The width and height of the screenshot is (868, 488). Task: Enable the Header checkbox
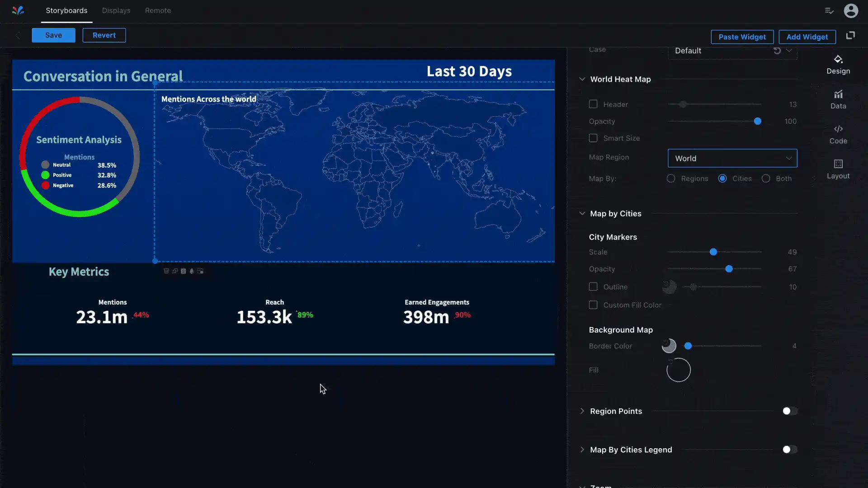tap(593, 104)
